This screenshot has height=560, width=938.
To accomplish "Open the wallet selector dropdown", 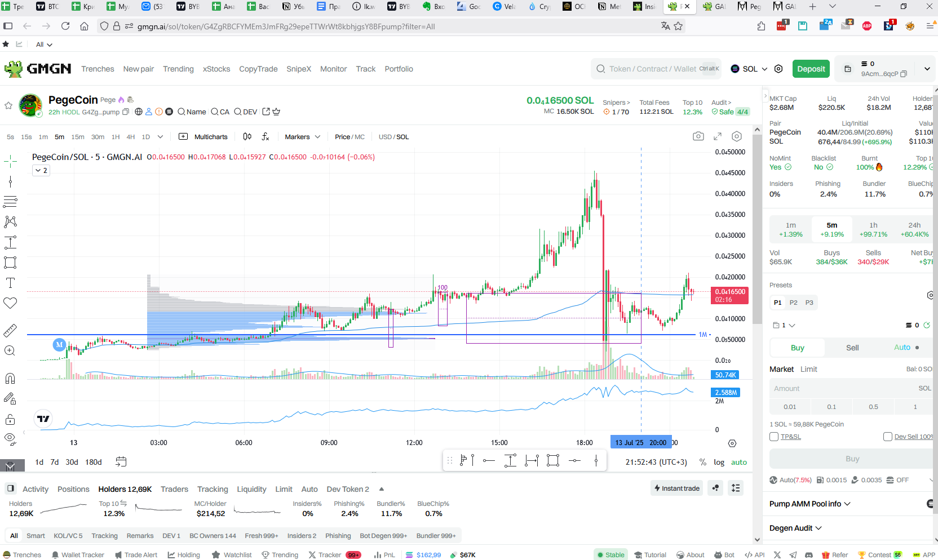I will [784, 325].
